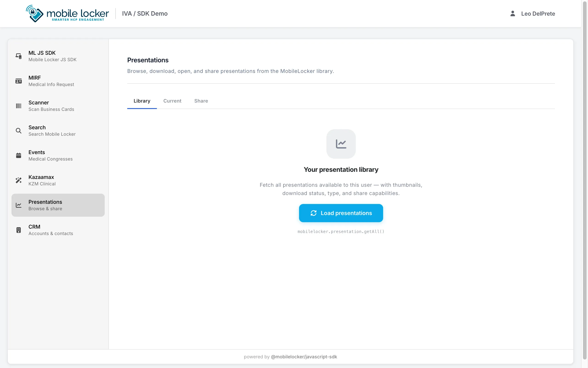This screenshot has width=588, height=368.
Task: Click the Your presentation library heading
Action: pos(341,170)
